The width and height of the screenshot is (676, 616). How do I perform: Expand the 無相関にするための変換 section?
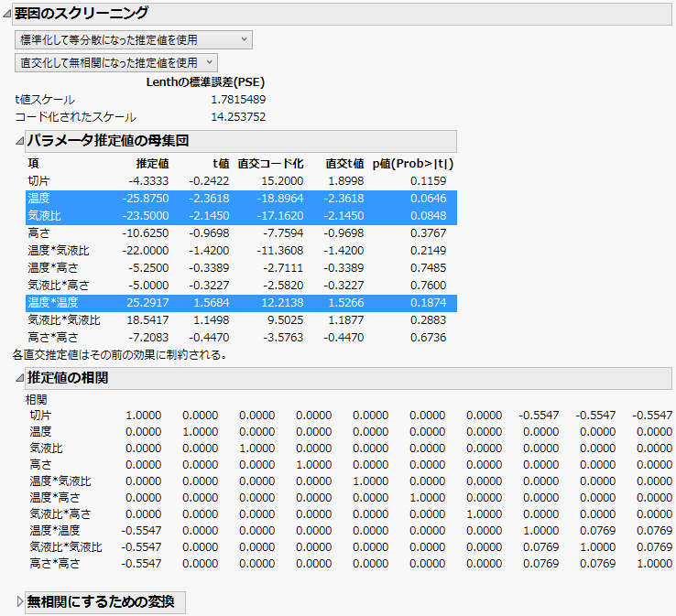[20, 601]
